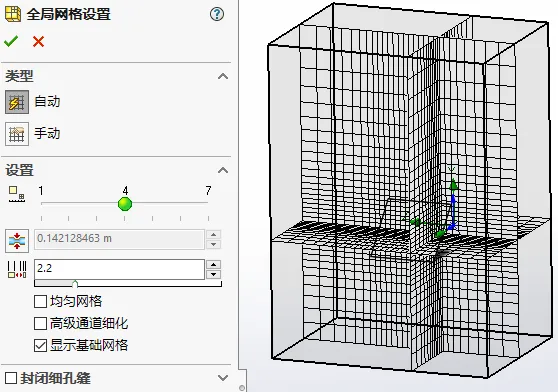Click the mesh ratio factor icon
This screenshot has width=558, height=392.
17,269
